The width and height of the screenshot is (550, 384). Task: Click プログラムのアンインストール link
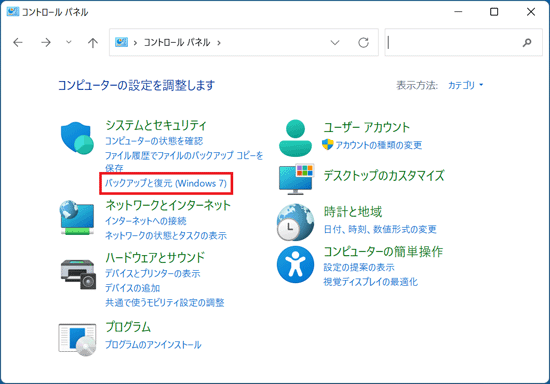pyautogui.click(x=153, y=345)
